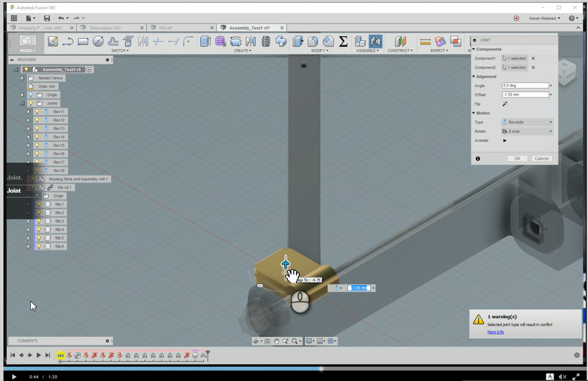Select the Extrude tool in Create
Screen dimensions: 588x381
[206, 41]
